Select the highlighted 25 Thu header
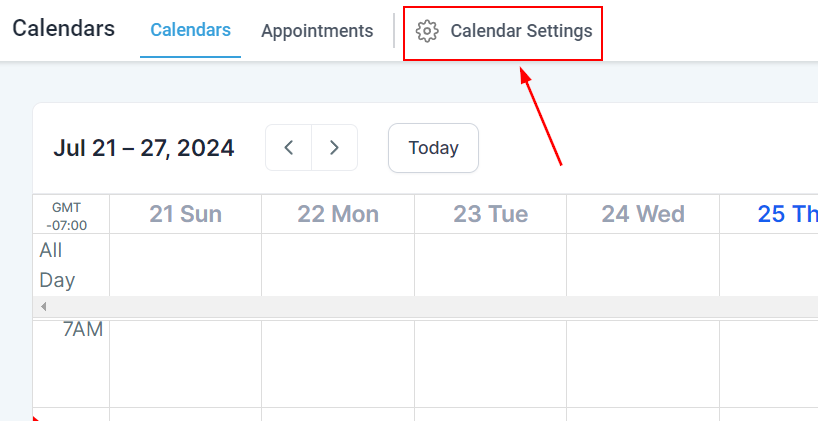818x421 pixels. point(787,214)
